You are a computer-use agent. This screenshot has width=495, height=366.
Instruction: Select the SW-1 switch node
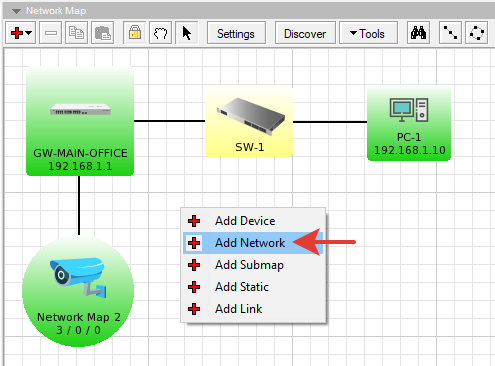click(249, 122)
